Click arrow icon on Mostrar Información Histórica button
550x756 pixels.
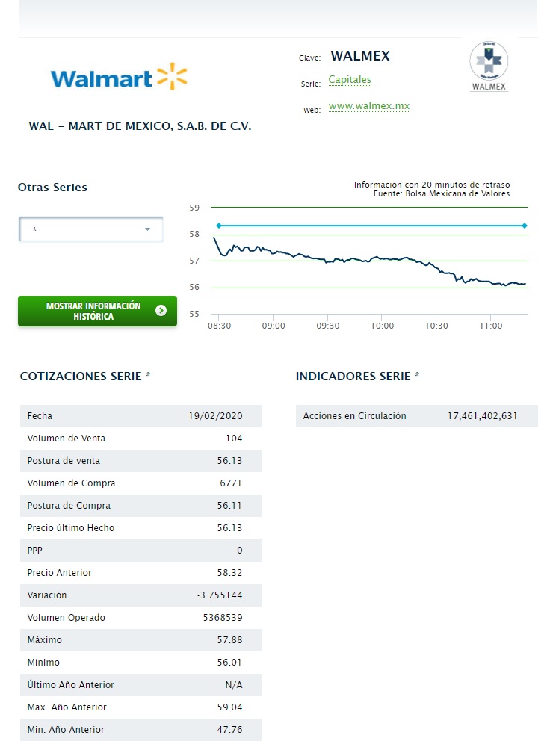[x=161, y=311]
